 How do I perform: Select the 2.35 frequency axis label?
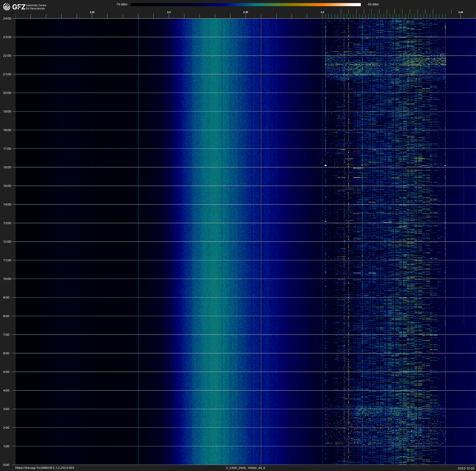point(245,12)
